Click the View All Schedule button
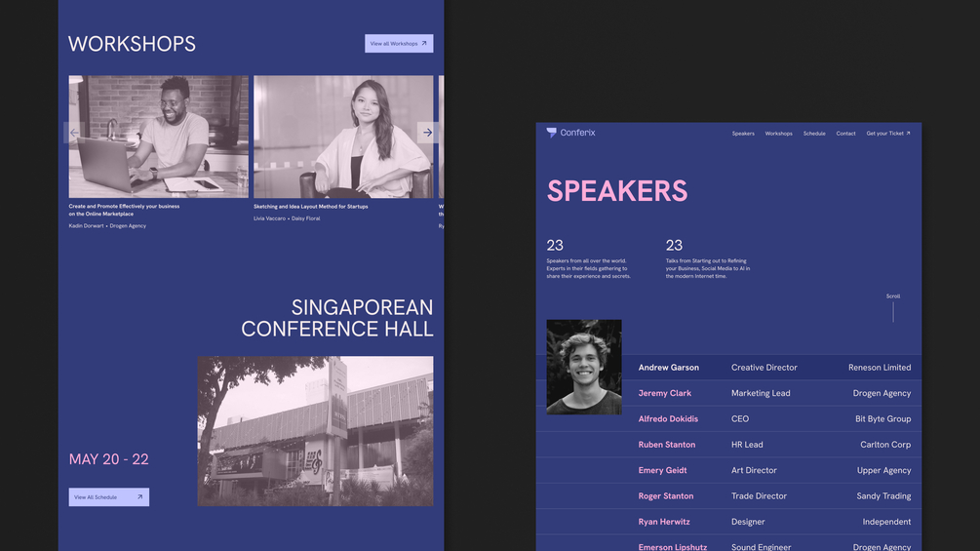The height and width of the screenshot is (551, 980). click(x=109, y=497)
